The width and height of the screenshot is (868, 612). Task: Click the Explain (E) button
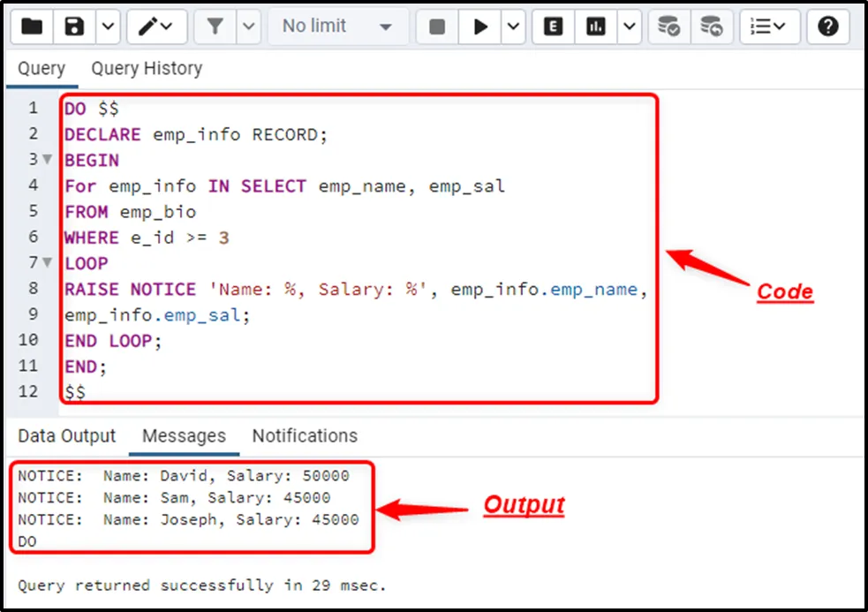click(x=554, y=26)
